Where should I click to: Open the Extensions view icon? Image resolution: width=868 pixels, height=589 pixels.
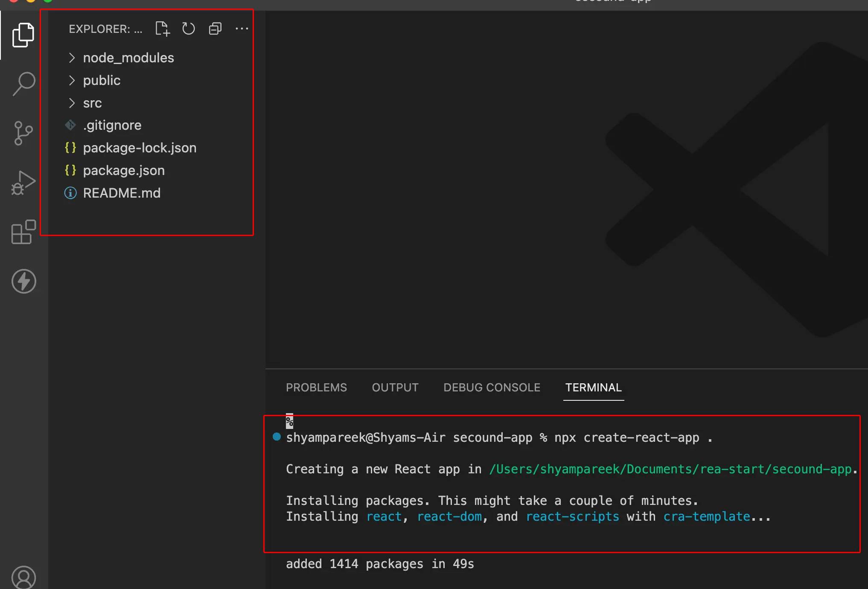click(x=23, y=233)
